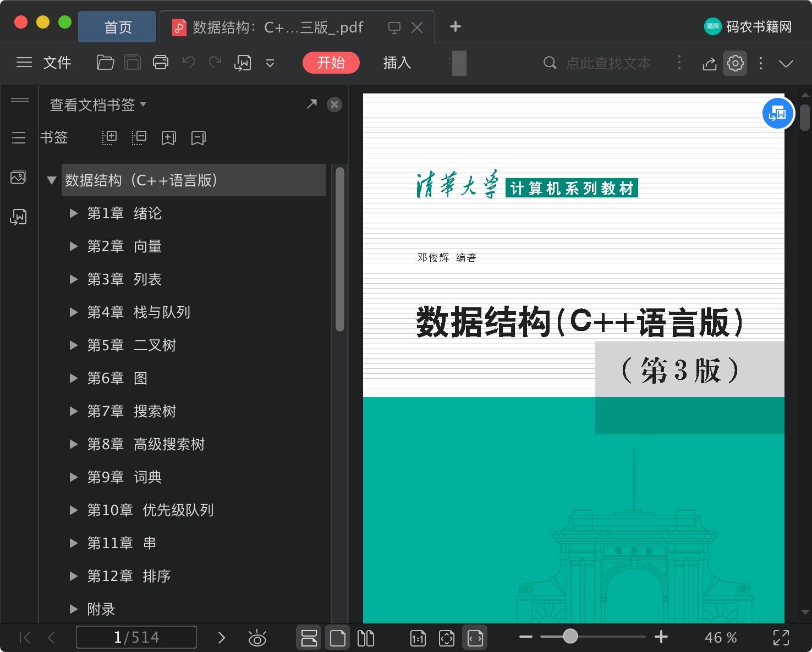Image resolution: width=812 pixels, height=652 pixels.
Task: Click the collapse all bookmarks icon
Action: point(139,137)
